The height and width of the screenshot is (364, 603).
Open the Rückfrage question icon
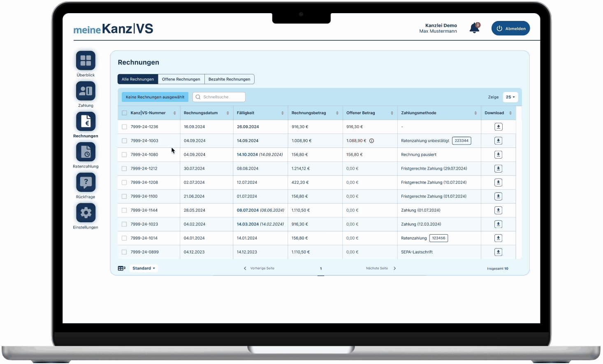point(86,182)
